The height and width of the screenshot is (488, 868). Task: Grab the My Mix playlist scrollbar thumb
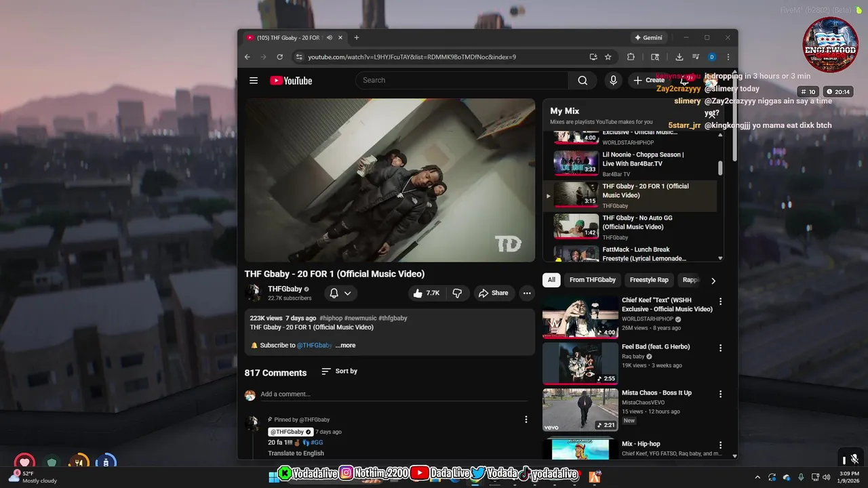click(x=720, y=168)
